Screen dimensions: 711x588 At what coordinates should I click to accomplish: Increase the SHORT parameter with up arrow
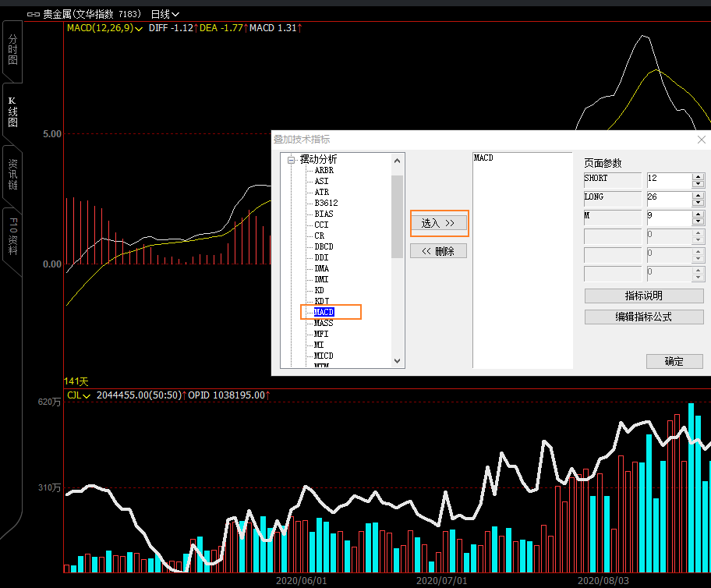(x=698, y=175)
